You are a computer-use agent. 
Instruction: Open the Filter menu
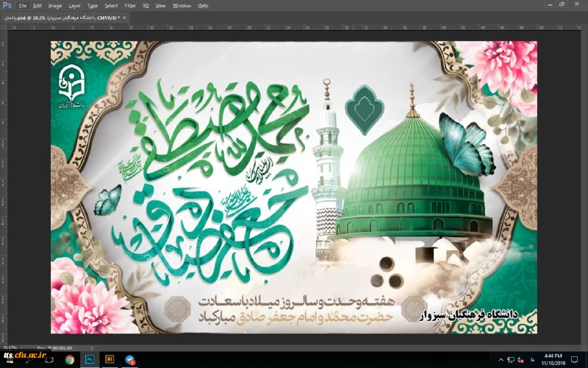pyautogui.click(x=130, y=5)
